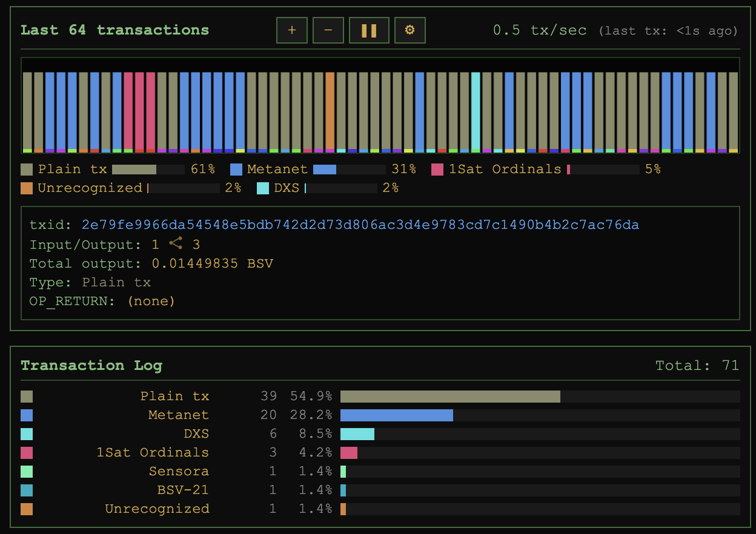Open settings with the gear icon
Viewport: 756px width, 534px height.
click(410, 30)
